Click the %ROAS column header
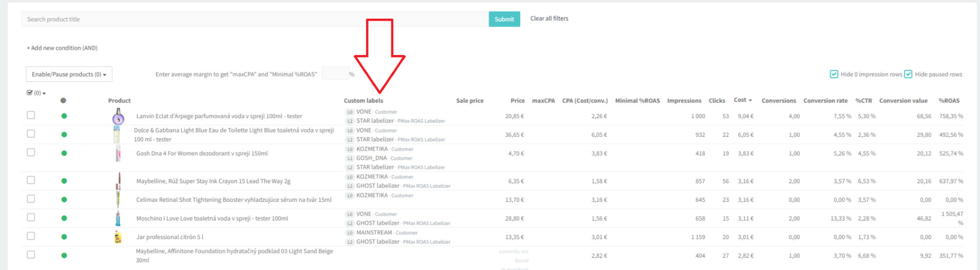This screenshot has height=270, width=980. point(949,100)
